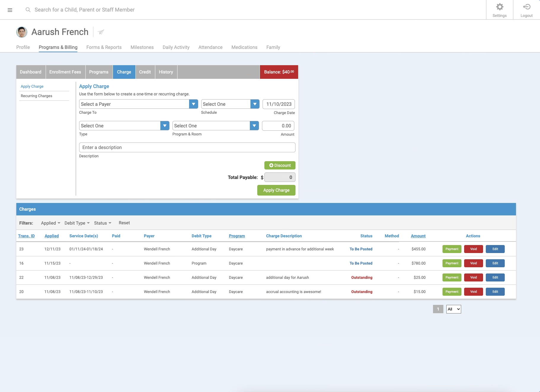Click the Apply Charge button
540x392 pixels.
click(276, 190)
